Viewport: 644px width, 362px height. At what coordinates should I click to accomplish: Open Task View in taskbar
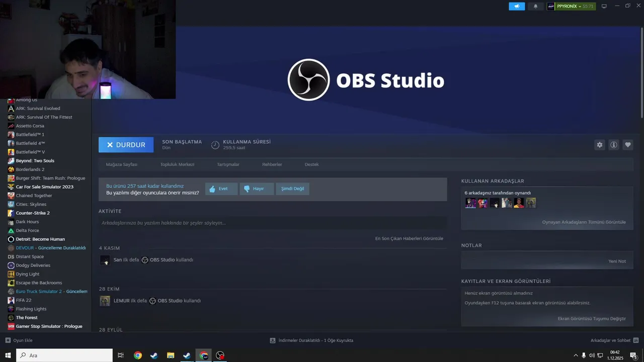pos(121,355)
